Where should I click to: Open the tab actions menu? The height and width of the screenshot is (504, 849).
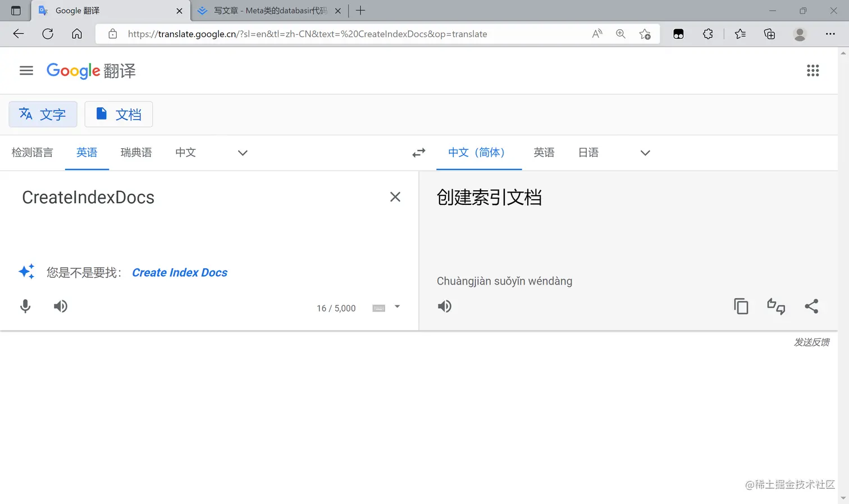click(16, 11)
